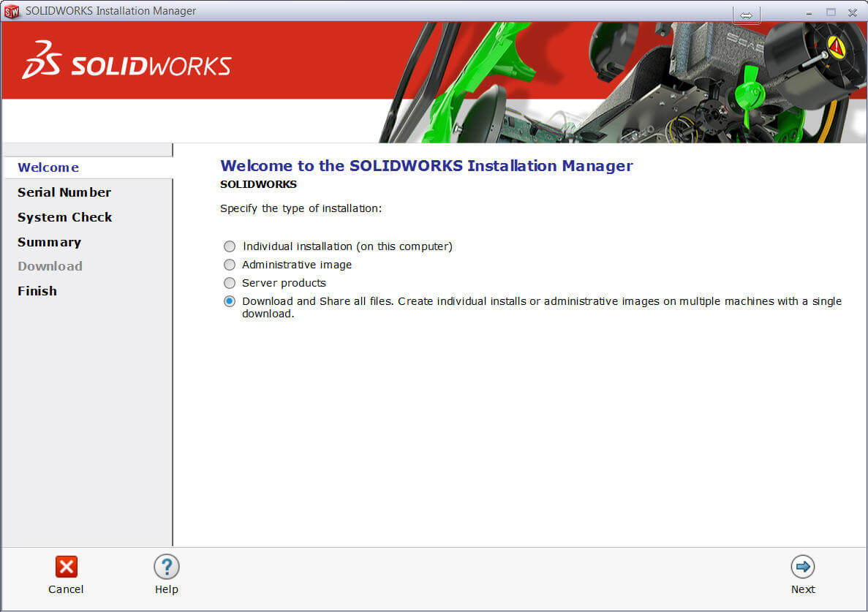Select the Server products option
This screenshot has height=612, width=868.
[230, 283]
